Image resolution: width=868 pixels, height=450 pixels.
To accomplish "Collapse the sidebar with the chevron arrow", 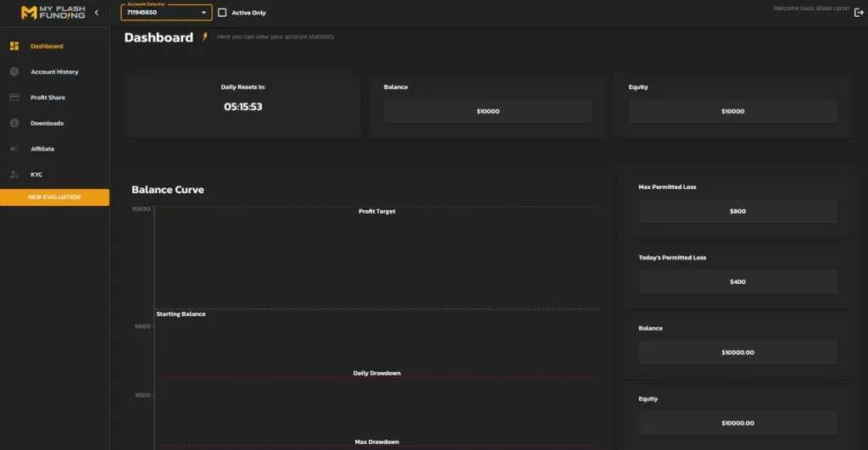I will (97, 12).
